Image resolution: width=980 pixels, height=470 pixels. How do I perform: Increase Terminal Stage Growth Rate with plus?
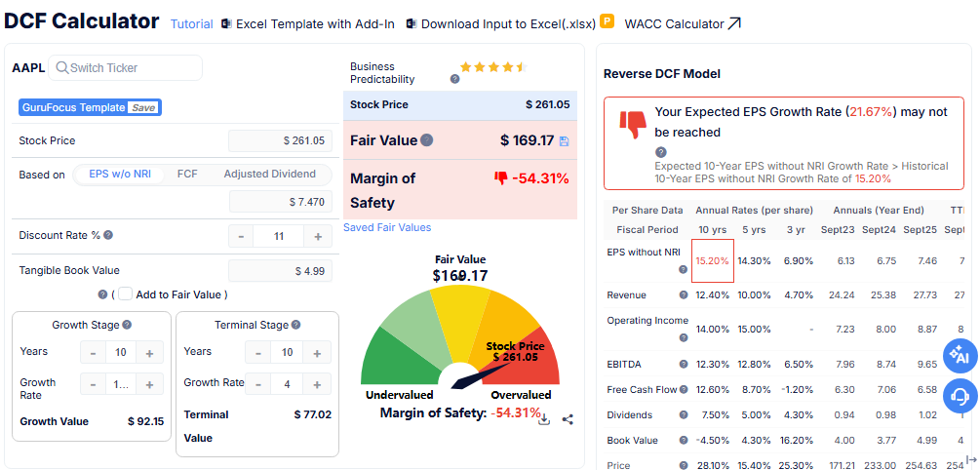pyautogui.click(x=318, y=384)
